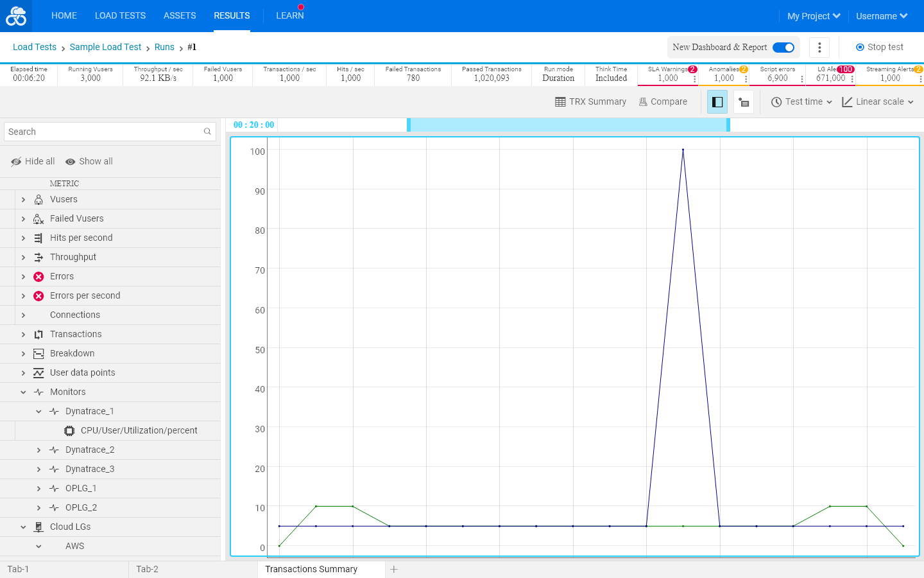
Task: Toggle the New Dashboard & Report switch
Action: tap(783, 48)
